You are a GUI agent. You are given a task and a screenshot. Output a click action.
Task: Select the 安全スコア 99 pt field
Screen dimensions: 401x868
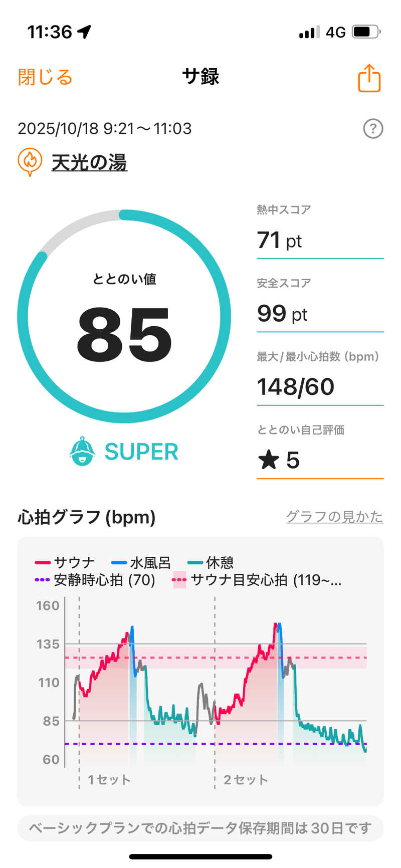(x=320, y=313)
